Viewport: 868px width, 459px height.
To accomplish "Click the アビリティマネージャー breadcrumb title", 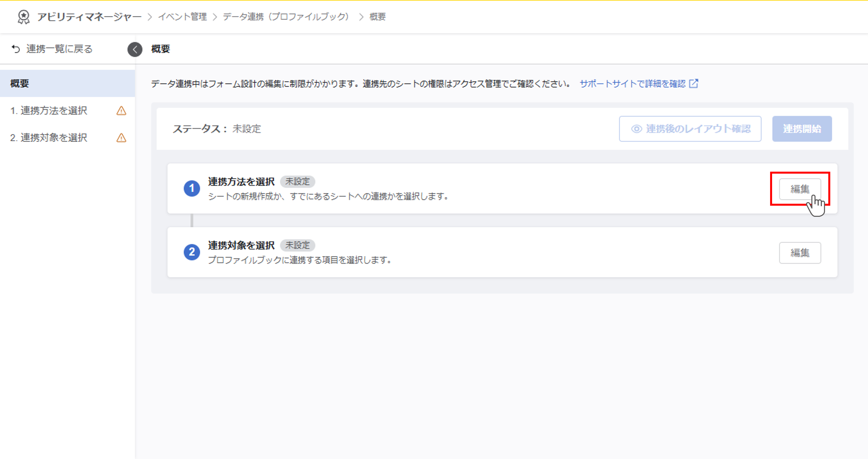I will coord(89,17).
